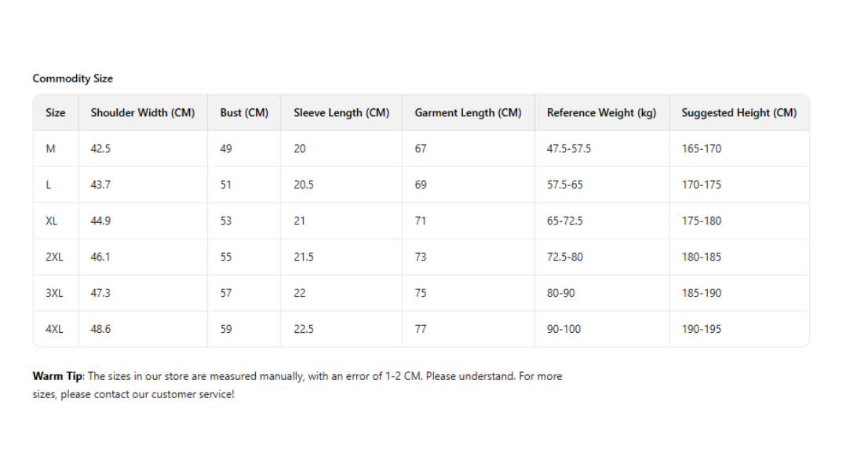Click the Warm Tip bold label

point(57,376)
